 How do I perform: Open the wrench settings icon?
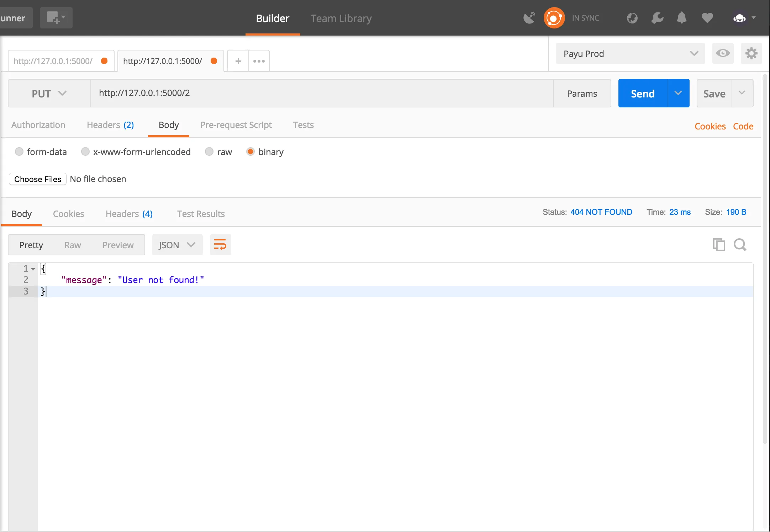[x=657, y=18]
